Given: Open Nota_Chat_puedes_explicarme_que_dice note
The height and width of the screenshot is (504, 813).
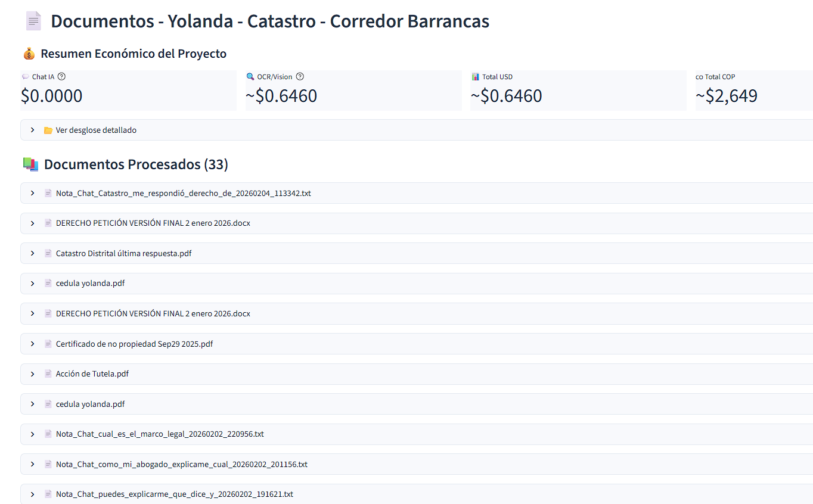Looking at the screenshot, I should coord(33,494).
